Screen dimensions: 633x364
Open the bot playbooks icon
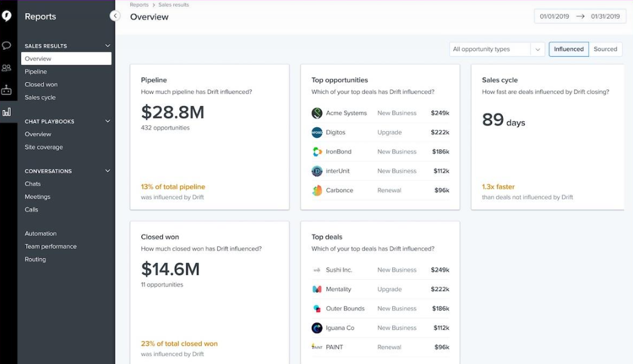[x=7, y=90]
